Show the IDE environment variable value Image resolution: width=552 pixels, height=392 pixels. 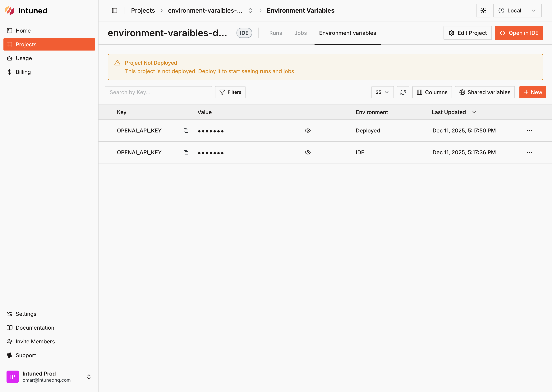(x=307, y=152)
